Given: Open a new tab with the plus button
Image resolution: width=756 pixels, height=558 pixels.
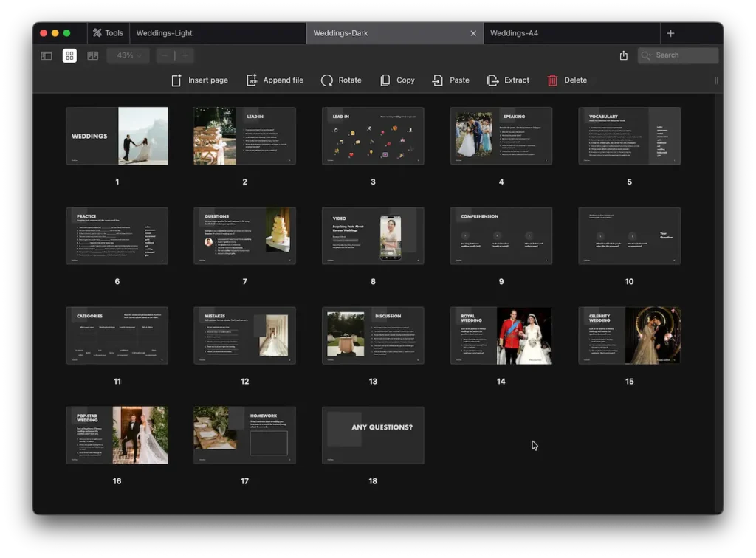Looking at the screenshot, I should (670, 32).
